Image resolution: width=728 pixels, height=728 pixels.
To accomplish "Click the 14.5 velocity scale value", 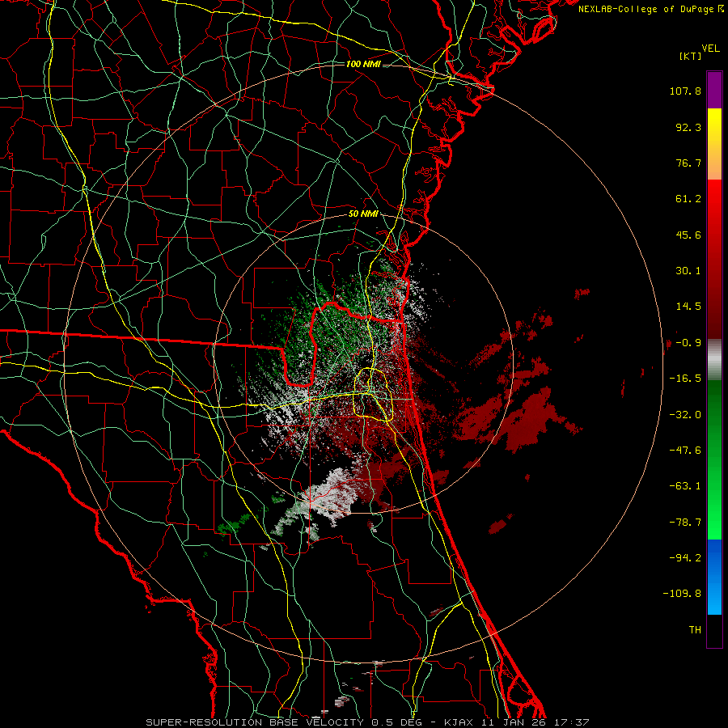I will click(688, 307).
